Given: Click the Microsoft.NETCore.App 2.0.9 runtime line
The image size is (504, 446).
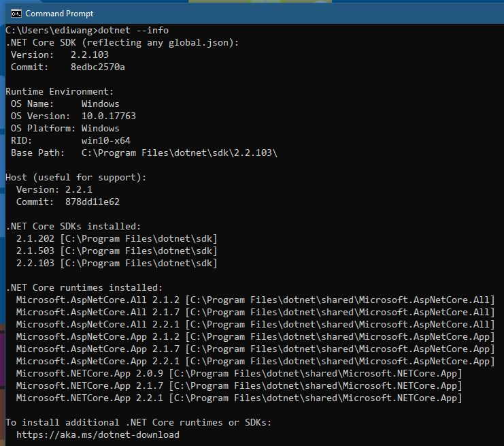Looking at the screenshot, I should (239, 373).
